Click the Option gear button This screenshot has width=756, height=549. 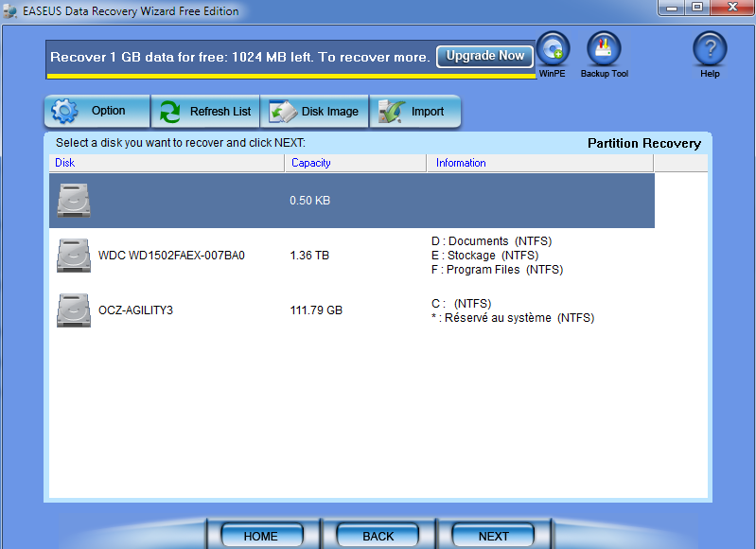coord(97,111)
